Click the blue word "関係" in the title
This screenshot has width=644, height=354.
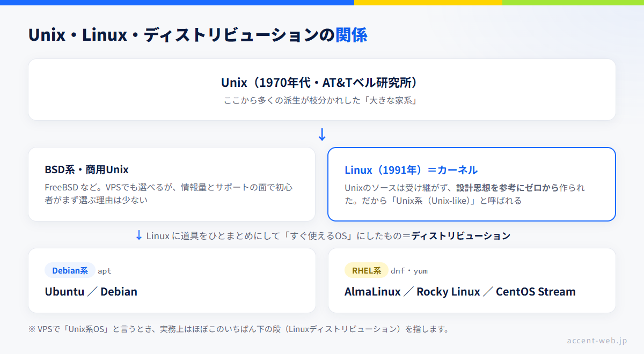352,35
